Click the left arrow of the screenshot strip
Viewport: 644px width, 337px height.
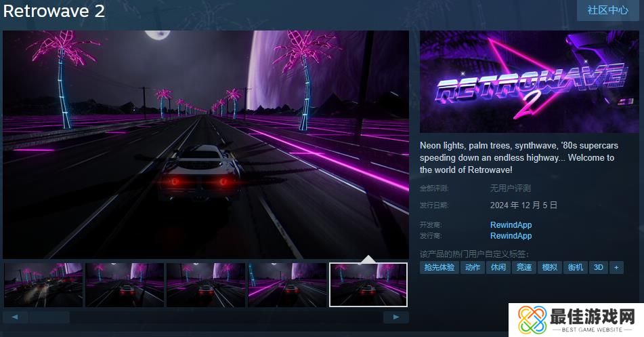[x=16, y=317]
